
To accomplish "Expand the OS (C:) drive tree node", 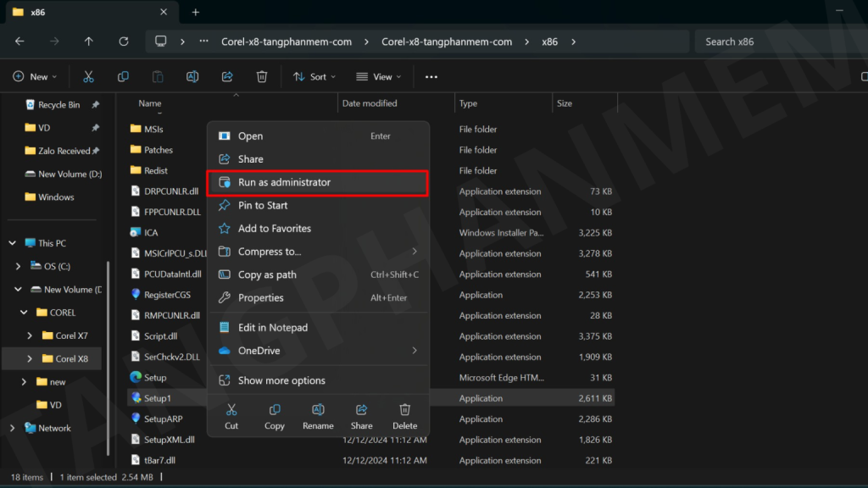I will 19,266.
